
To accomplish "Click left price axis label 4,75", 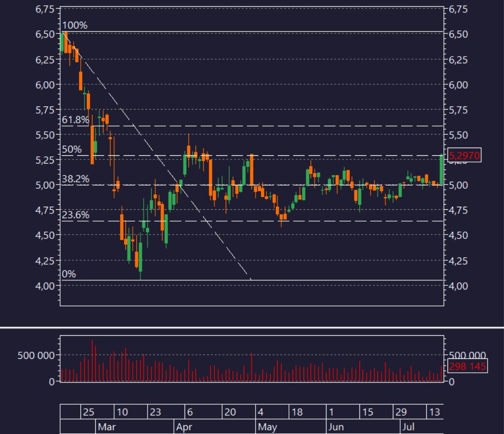I will click(x=45, y=210).
